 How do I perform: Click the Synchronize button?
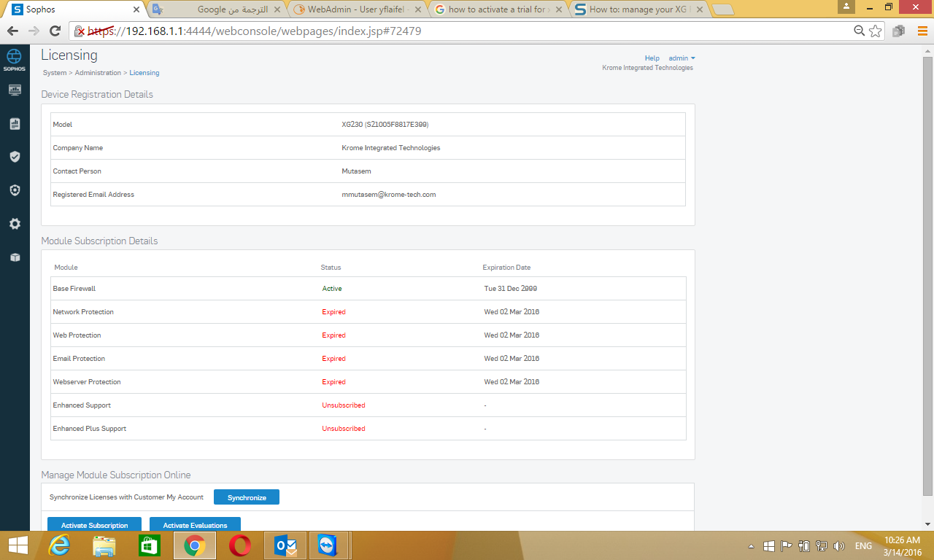point(247,497)
